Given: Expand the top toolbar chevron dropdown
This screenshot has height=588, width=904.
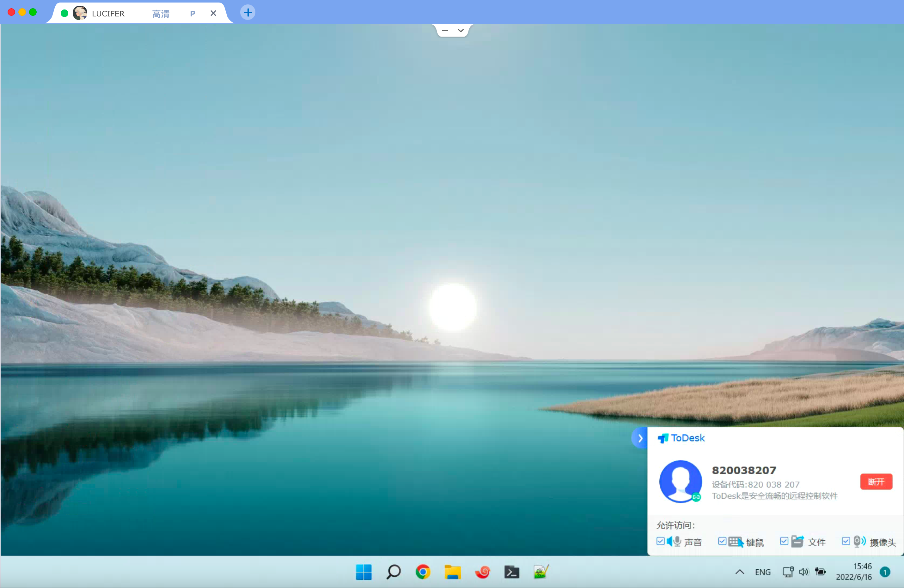Looking at the screenshot, I should click(x=461, y=30).
